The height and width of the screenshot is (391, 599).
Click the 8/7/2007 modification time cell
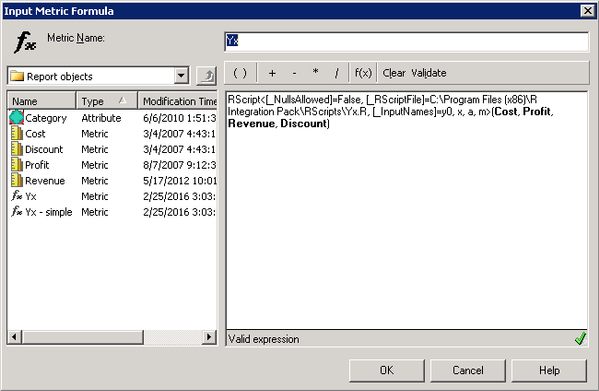(180, 165)
